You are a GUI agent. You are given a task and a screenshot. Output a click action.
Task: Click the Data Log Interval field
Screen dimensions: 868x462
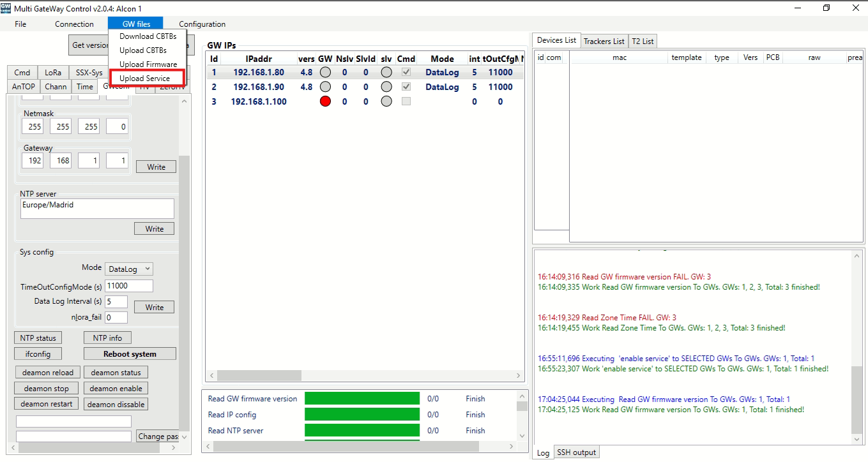[116, 301]
